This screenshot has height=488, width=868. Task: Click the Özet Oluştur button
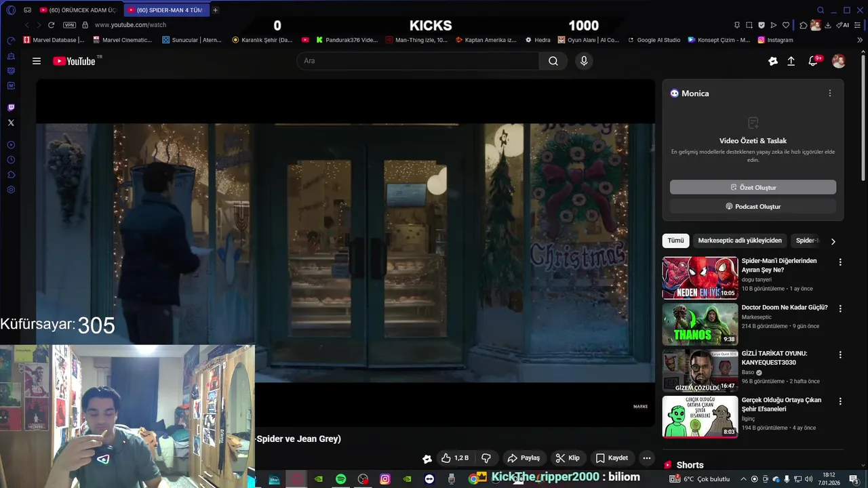click(x=753, y=187)
